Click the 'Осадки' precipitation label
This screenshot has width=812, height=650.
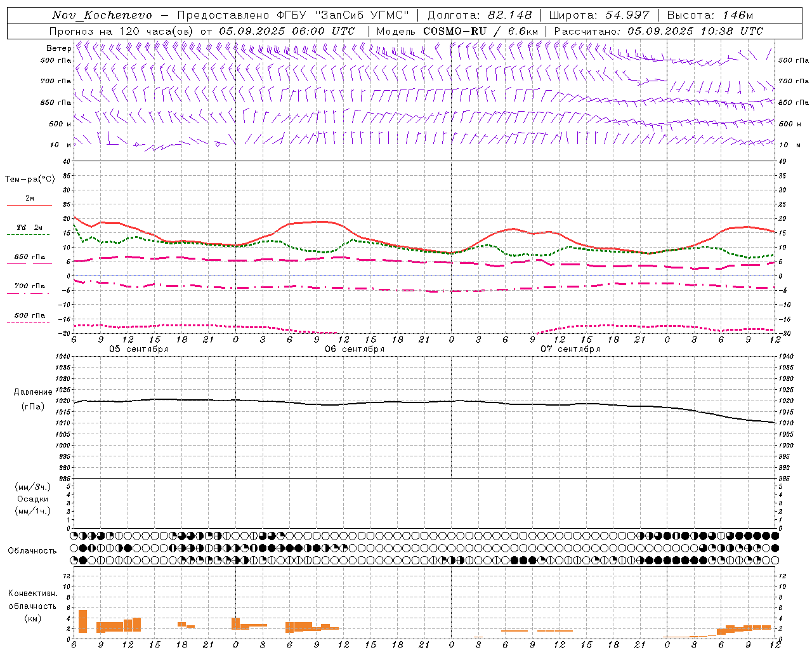coord(33,499)
